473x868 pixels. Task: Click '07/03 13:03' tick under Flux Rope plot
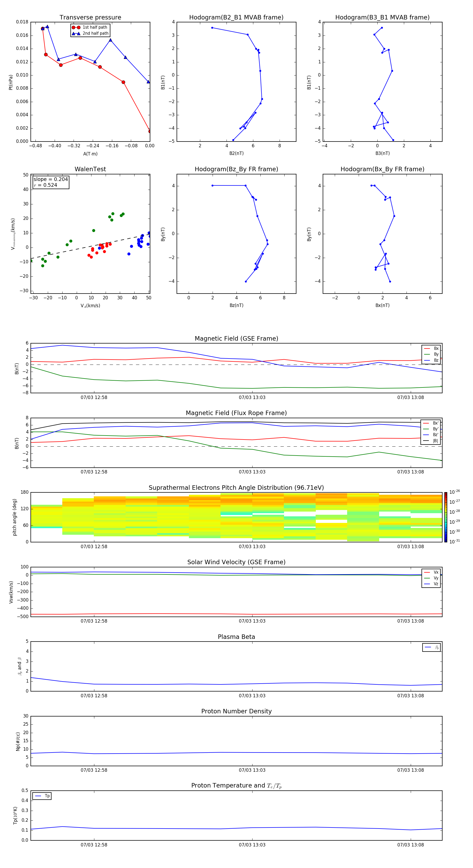(x=252, y=472)
